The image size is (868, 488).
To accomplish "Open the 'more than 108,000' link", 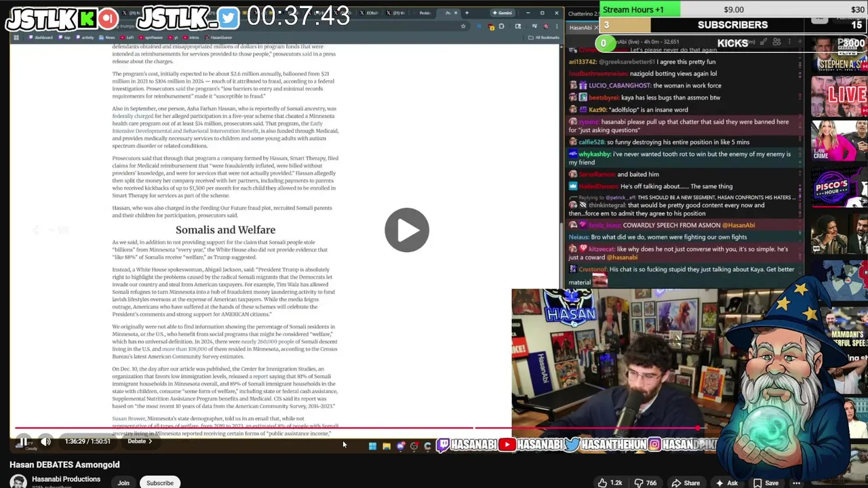I will click(184, 349).
